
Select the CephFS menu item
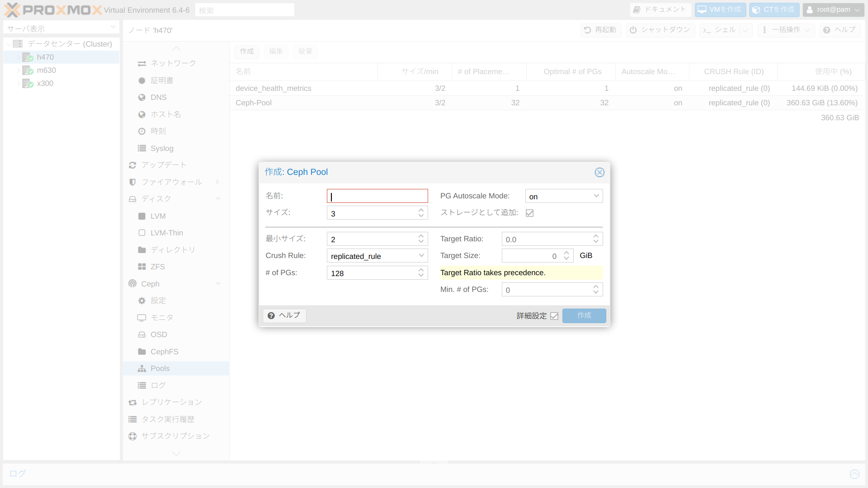click(x=164, y=352)
